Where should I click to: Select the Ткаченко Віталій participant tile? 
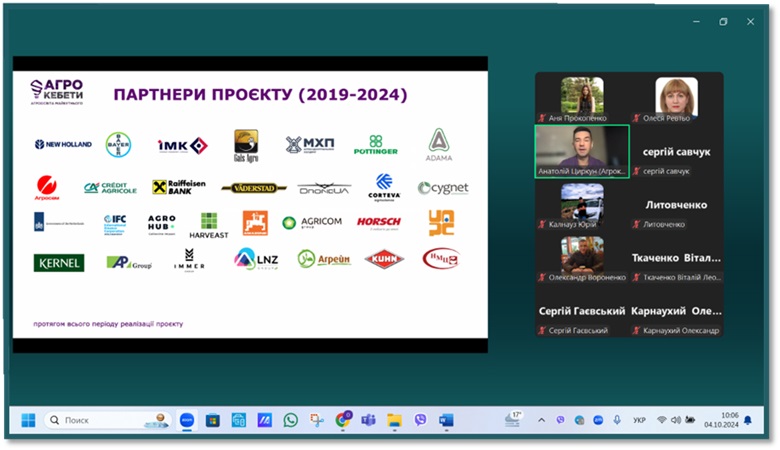pos(676,258)
